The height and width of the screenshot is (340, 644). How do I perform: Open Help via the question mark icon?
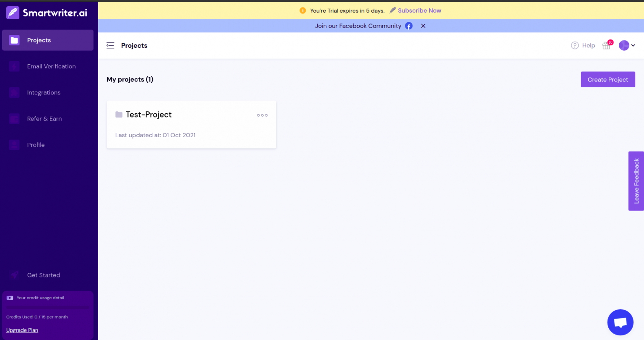[575, 45]
